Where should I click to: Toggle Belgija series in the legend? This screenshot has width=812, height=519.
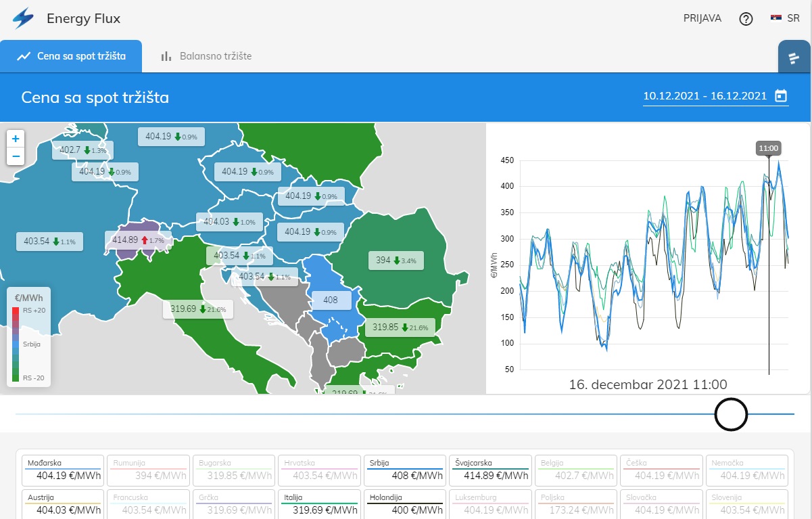[575, 470]
